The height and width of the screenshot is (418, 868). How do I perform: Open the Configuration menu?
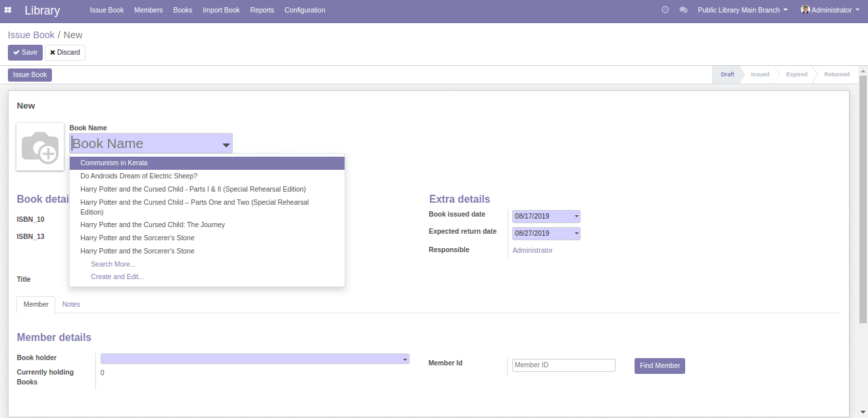pos(304,10)
